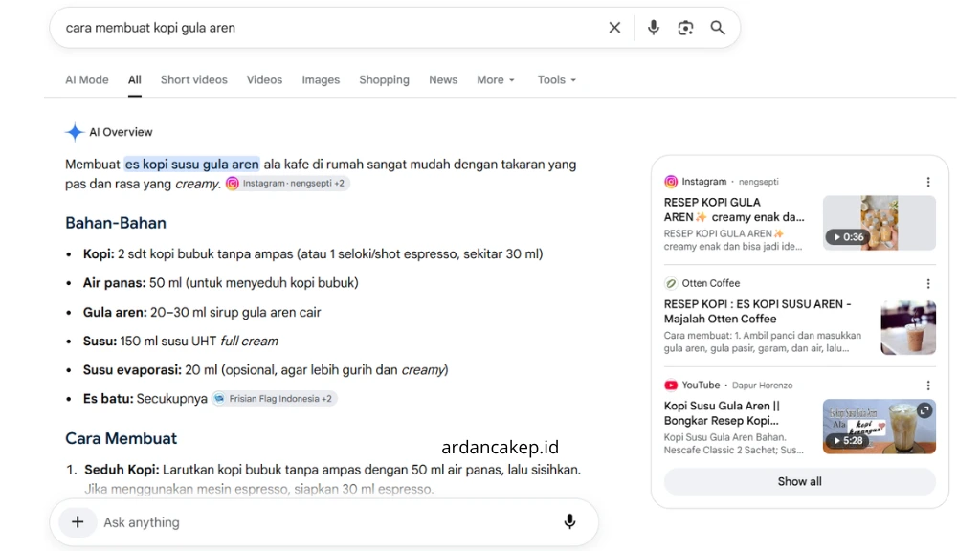Click the YouTube logo in source card
980x551 pixels.
(x=671, y=386)
